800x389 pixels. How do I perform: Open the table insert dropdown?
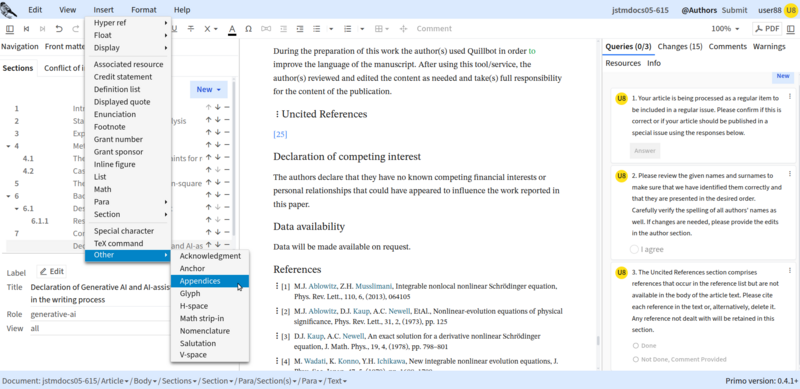click(382, 29)
